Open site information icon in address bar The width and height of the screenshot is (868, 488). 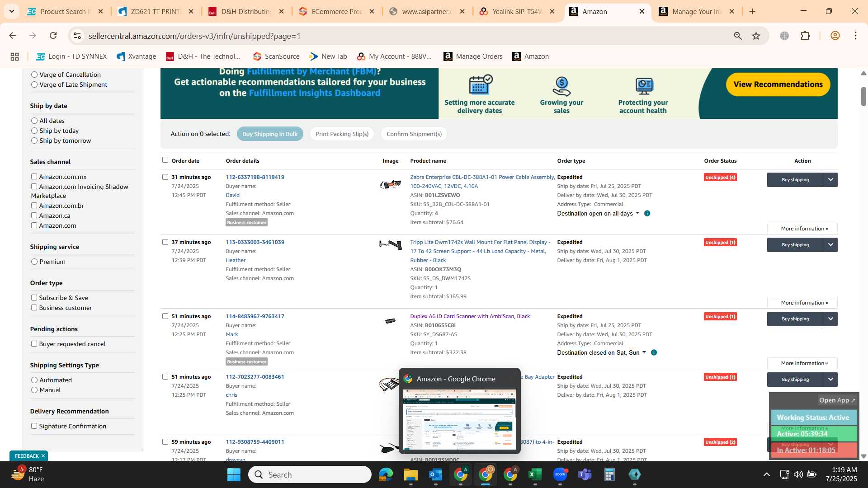click(x=77, y=36)
